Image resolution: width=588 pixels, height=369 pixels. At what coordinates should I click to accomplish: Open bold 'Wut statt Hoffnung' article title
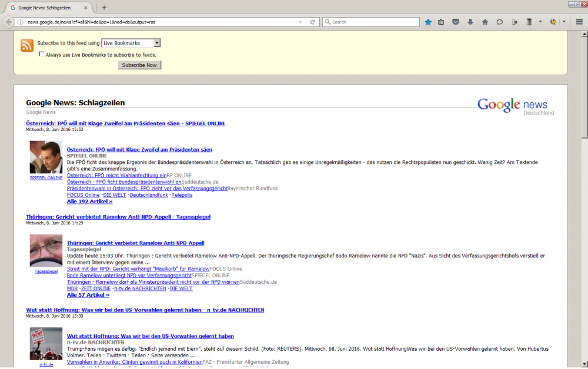(151, 337)
